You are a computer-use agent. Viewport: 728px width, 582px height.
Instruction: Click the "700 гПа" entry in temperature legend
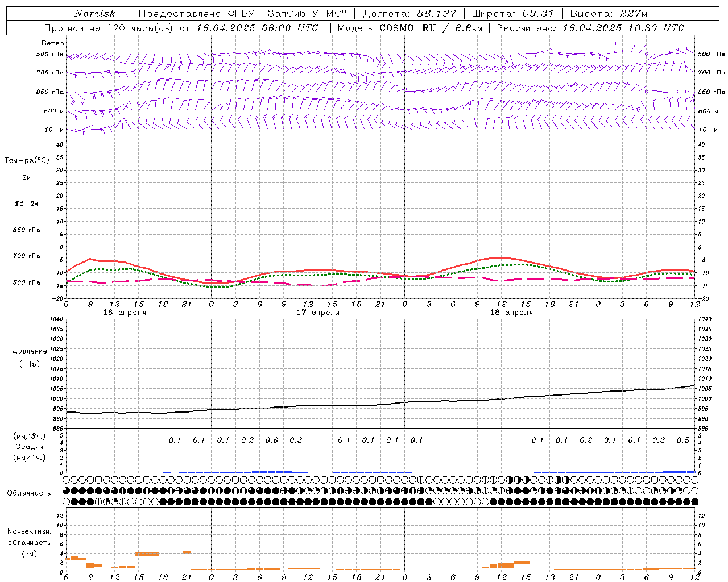[x=27, y=256]
